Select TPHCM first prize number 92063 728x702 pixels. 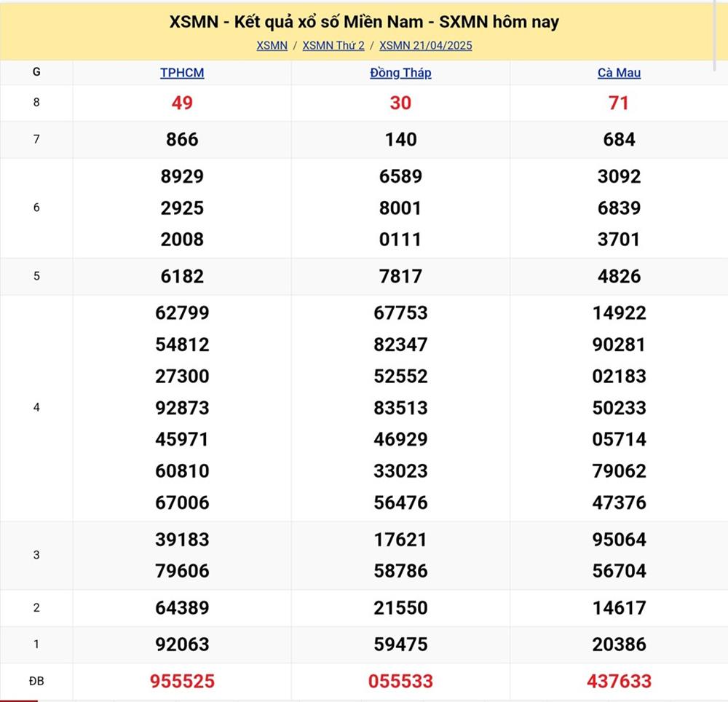tap(182, 644)
